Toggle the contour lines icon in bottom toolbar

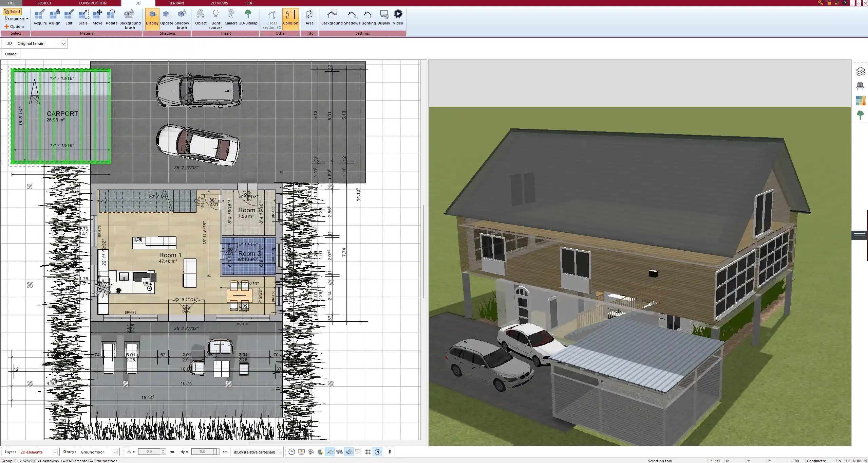(x=358, y=452)
